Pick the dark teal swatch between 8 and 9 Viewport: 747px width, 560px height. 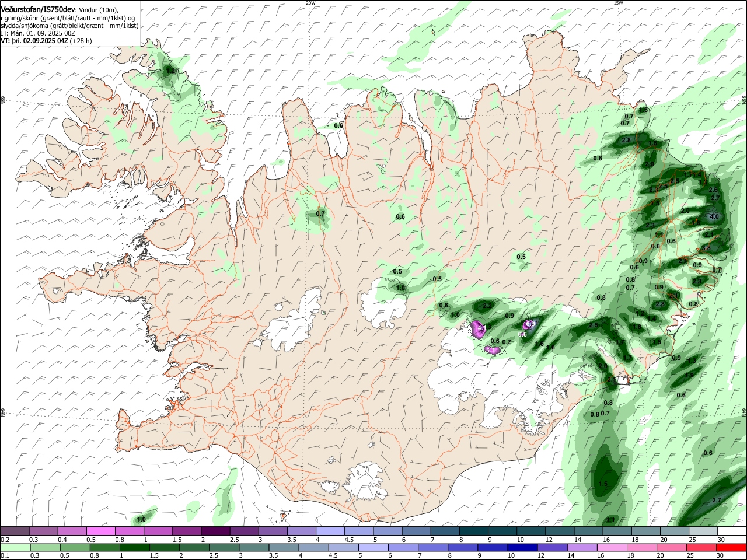pyautogui.click(x=474, y=531)
